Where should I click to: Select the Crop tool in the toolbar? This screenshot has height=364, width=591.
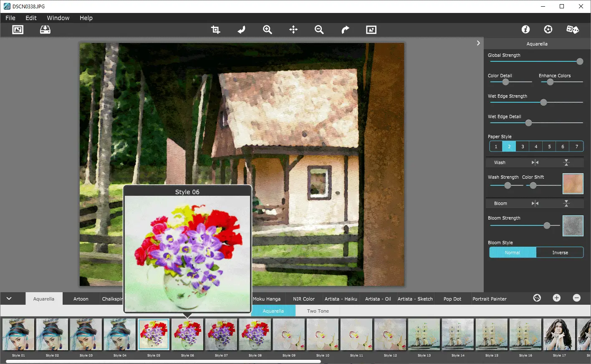(215, 30)
